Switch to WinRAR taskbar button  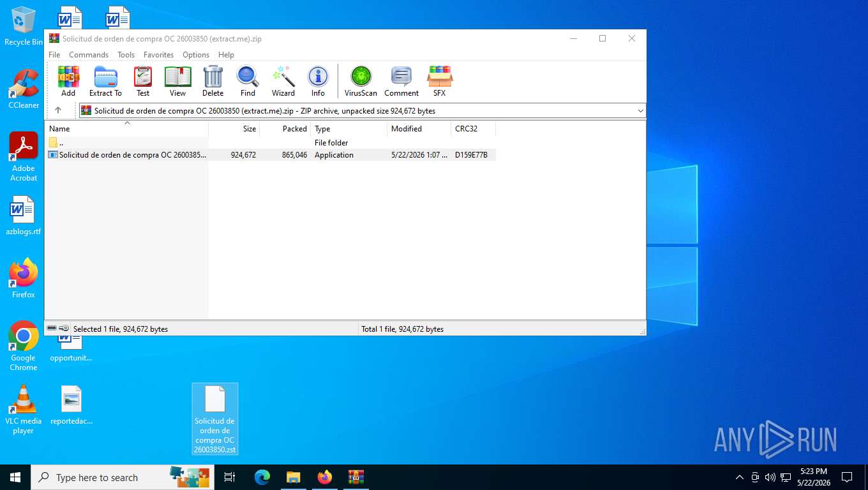[x=356, y=477]
